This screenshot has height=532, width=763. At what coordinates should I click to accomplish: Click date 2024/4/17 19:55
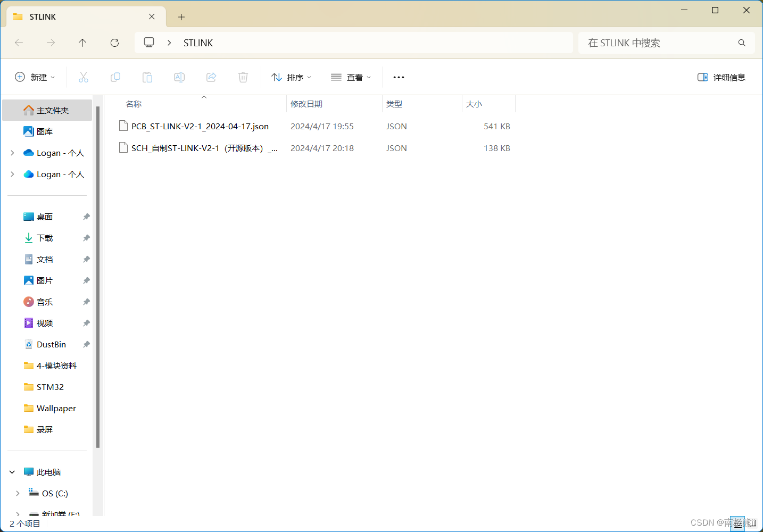[322, 126]
